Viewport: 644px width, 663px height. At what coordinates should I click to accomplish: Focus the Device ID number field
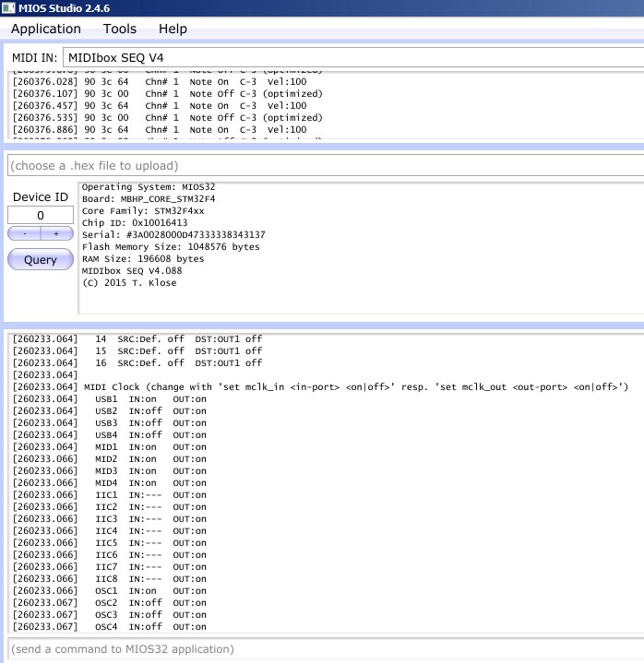point(40,215)
